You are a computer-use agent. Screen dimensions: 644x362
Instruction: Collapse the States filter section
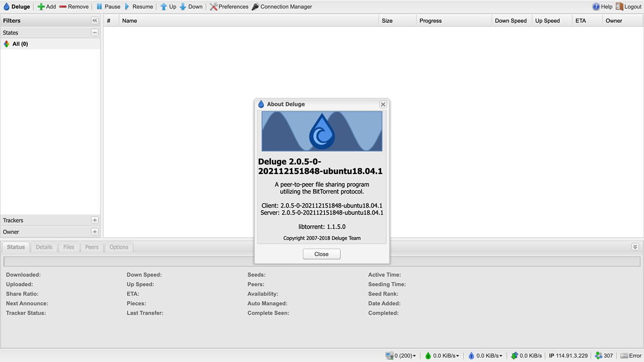coord(95,32)
